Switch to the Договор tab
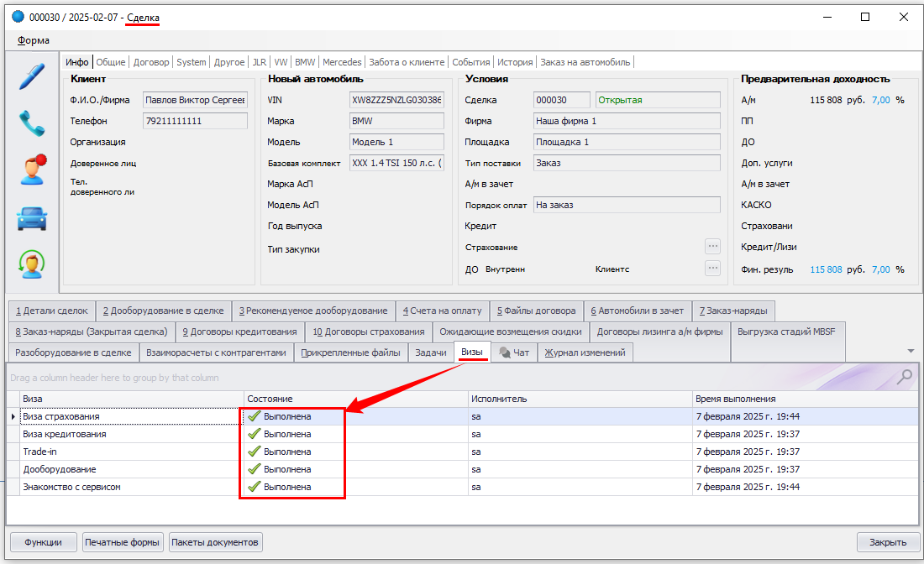The height and width of the screenshot is (564, 924). tap(151, 62)
